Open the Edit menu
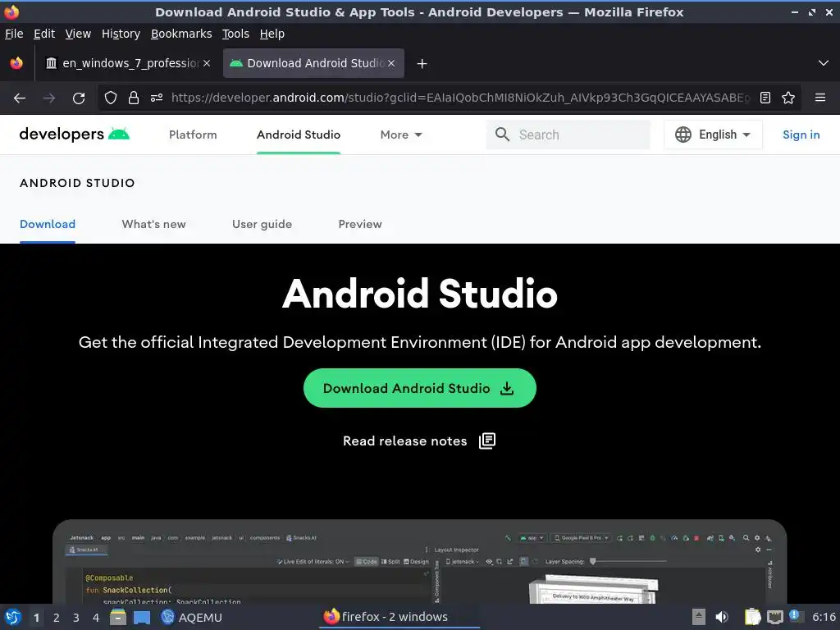This screenshot has width=840, height=630. pos(44,34)
